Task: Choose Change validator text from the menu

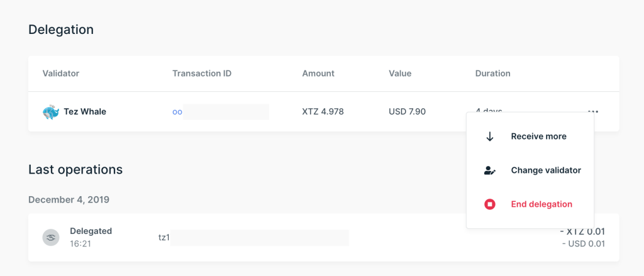Action: [x=545, y=170]
